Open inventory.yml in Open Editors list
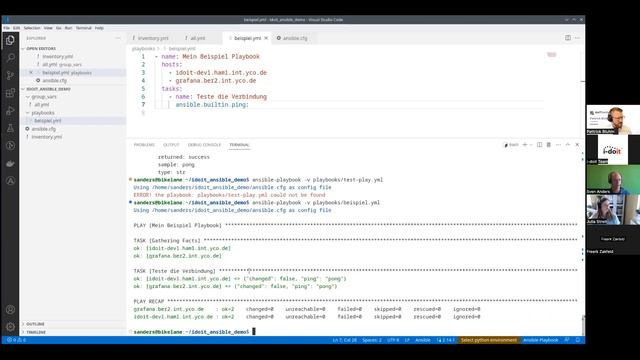Screen dimensions: 640x360 point(58,57)
